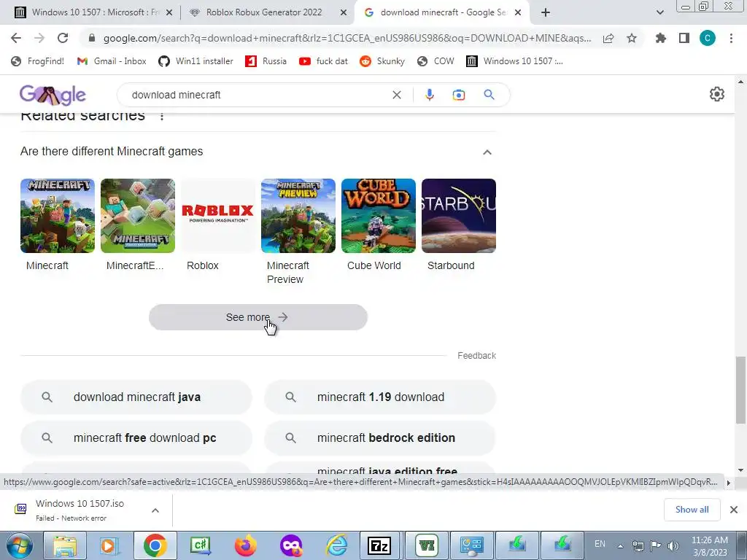
Task: Click the page vertical scrollbar thumb
Action: (740, 390)
